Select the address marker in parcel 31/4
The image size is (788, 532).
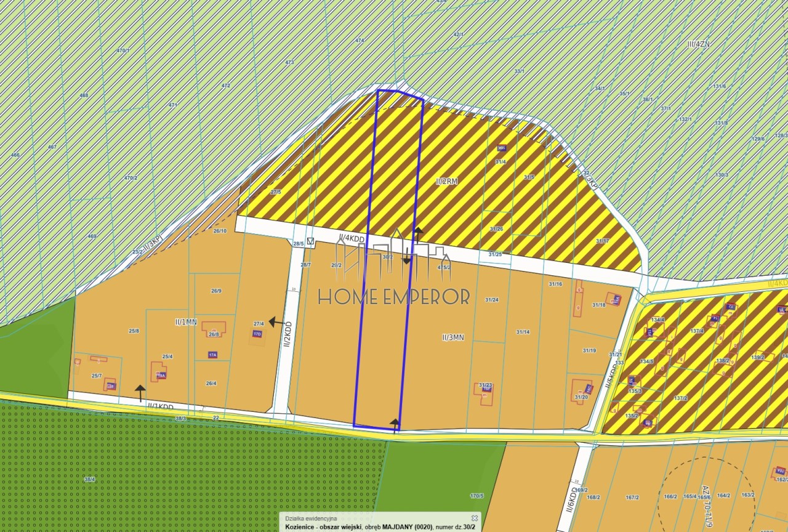501,148
